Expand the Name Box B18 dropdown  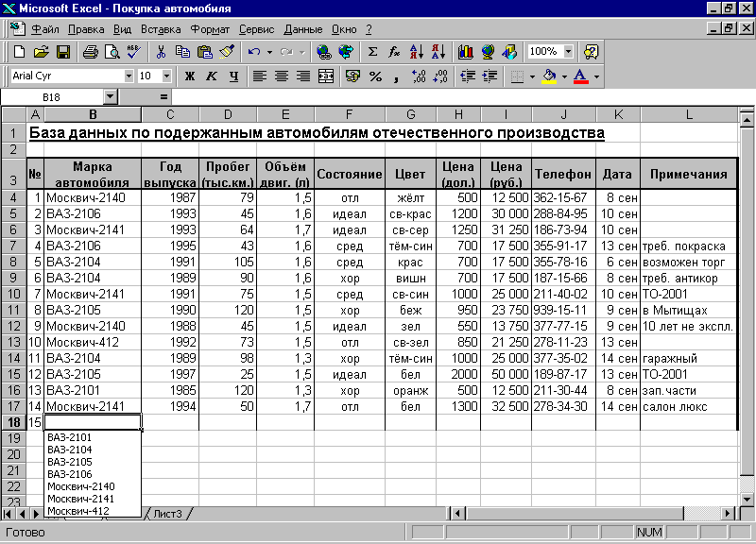pos(111,97)
